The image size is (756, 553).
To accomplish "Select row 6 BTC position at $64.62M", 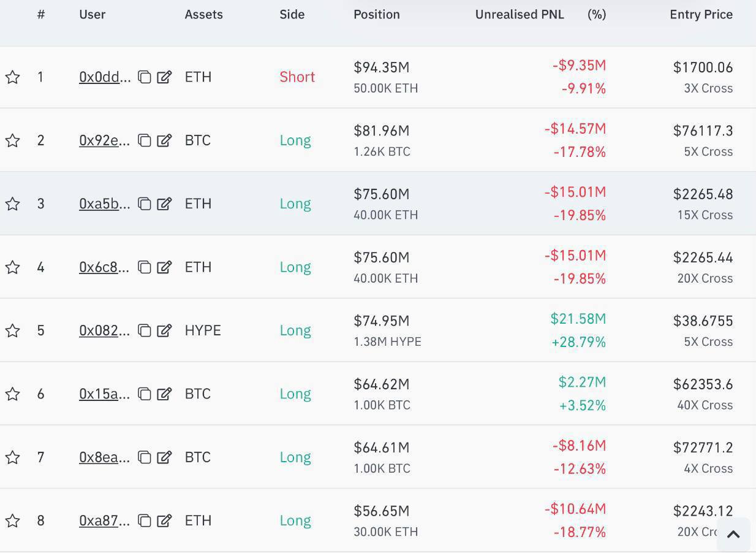I will click(378, 394).
